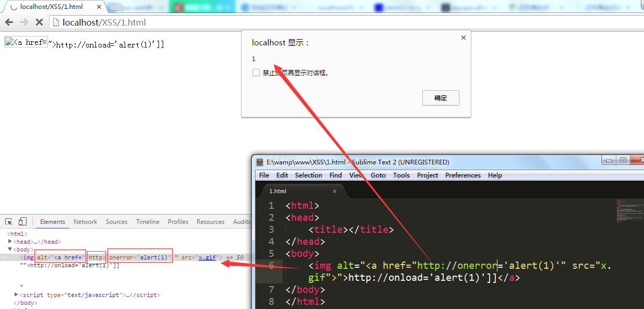The width and height of the screenshot is (644, 309).
Task: Switch to the Sources tab
Action: pyautogui.click(x=117, y=222)
